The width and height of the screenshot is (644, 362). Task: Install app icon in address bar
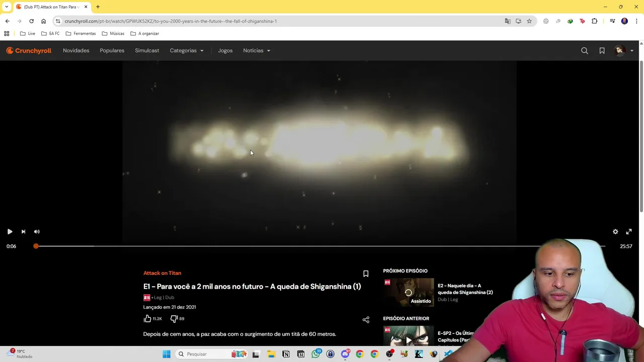pyautogui.click(x=518, y=21)
